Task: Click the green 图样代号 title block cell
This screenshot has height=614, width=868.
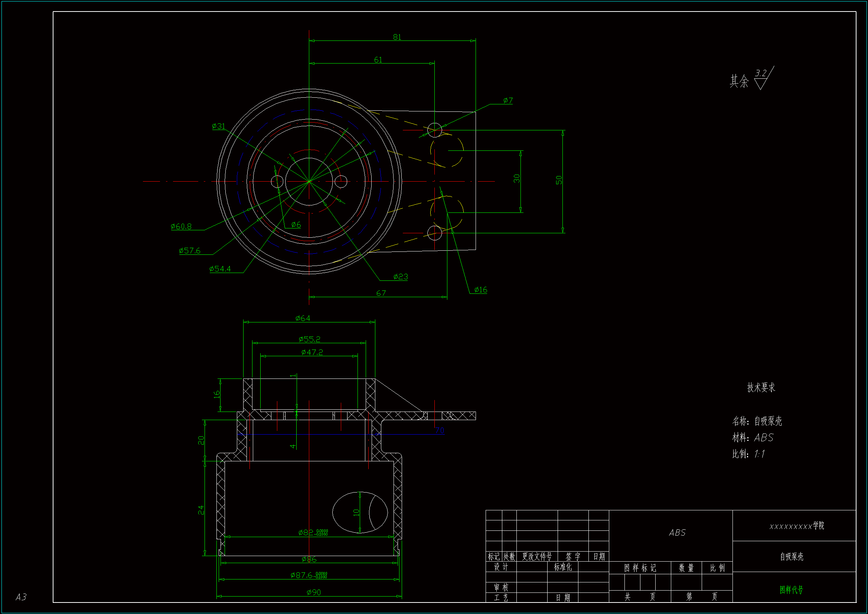Action: 791,590
